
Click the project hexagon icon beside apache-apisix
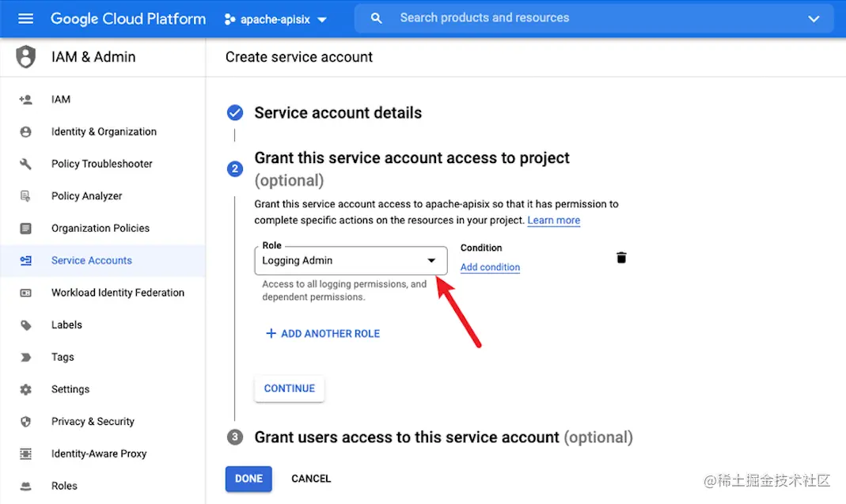click(230, 20)
